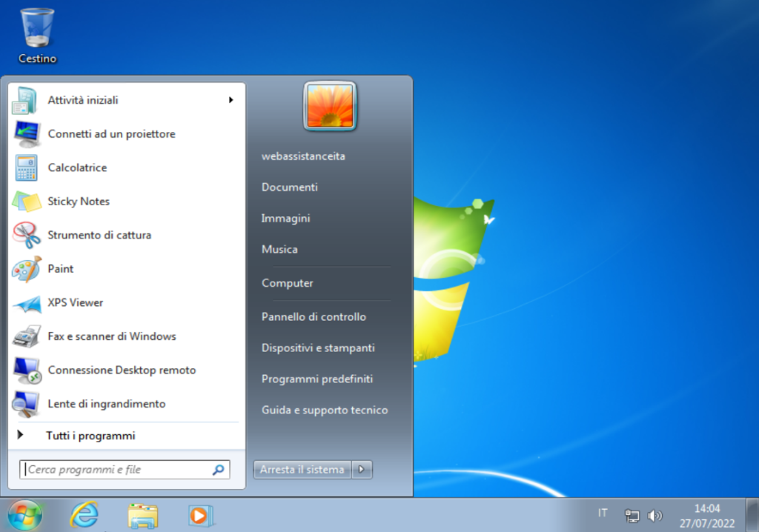Open Musica from the Start menu
Screen dimensions: 759x532
point(279,249)
